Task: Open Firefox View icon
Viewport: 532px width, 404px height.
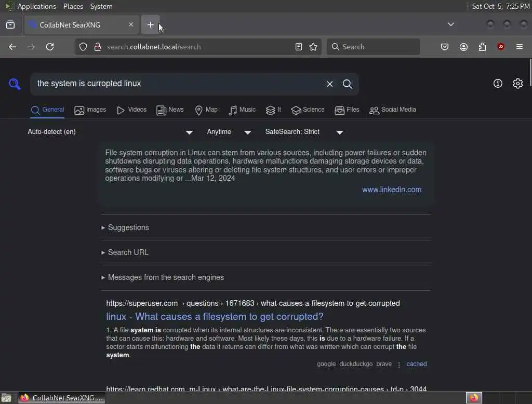Action: 10,25
